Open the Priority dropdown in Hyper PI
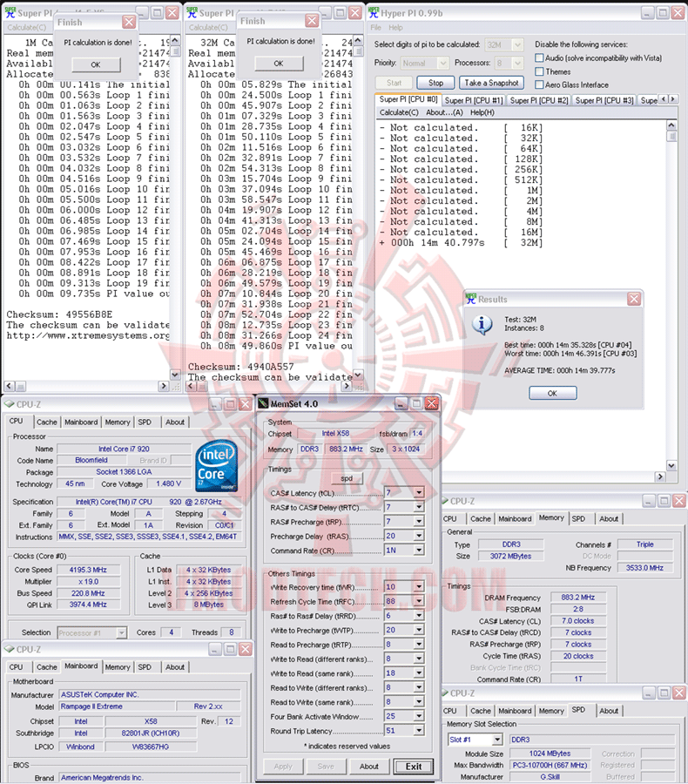 coord(442,63)
